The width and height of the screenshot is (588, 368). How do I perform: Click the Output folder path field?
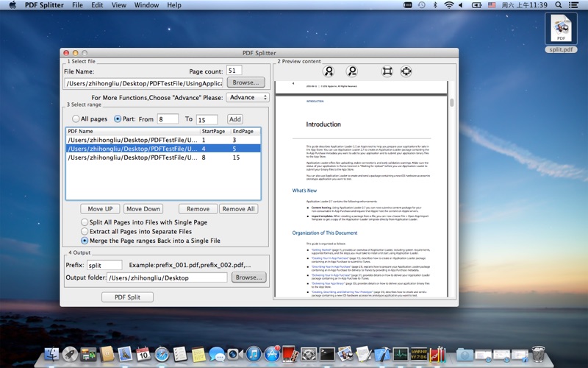pyautogui.click(x=168, y=277)
